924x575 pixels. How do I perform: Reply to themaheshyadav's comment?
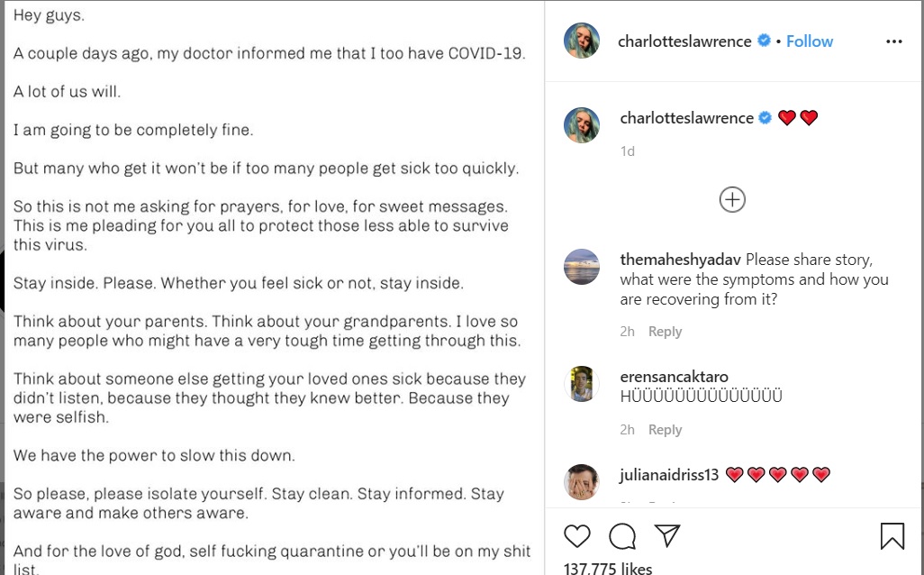665,332
